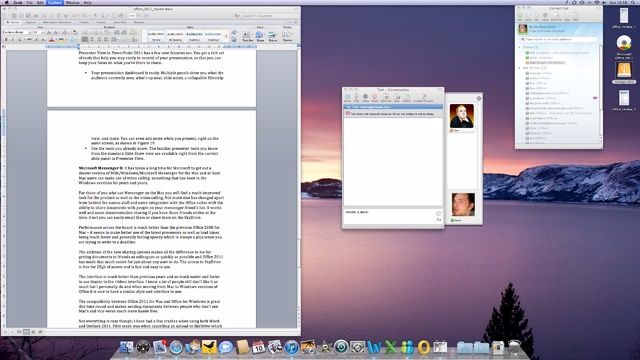Open the Window menu in menu bar
Image resolution: width=640 pixels, height=360 pixels.
(x=73, y=2)
